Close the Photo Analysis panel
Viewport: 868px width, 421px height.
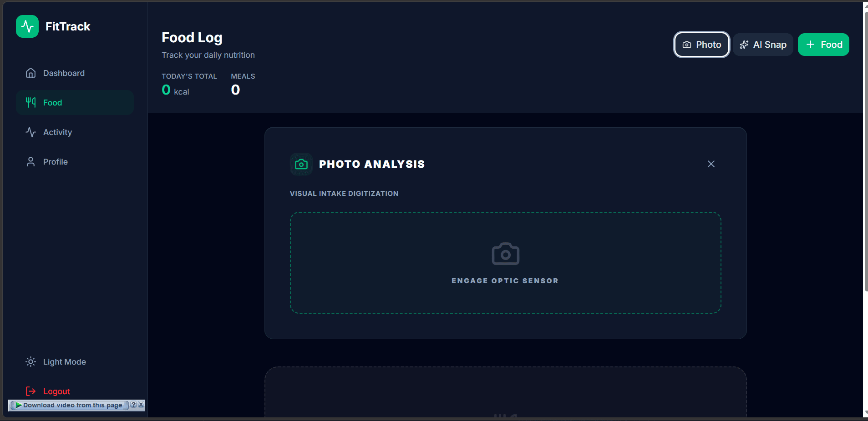711,164
